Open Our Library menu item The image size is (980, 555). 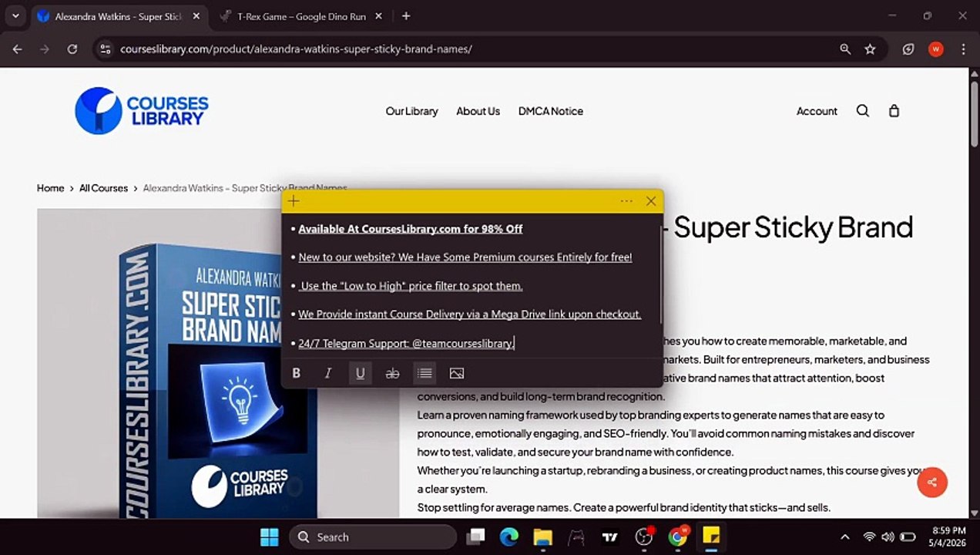tap(411, 111)
